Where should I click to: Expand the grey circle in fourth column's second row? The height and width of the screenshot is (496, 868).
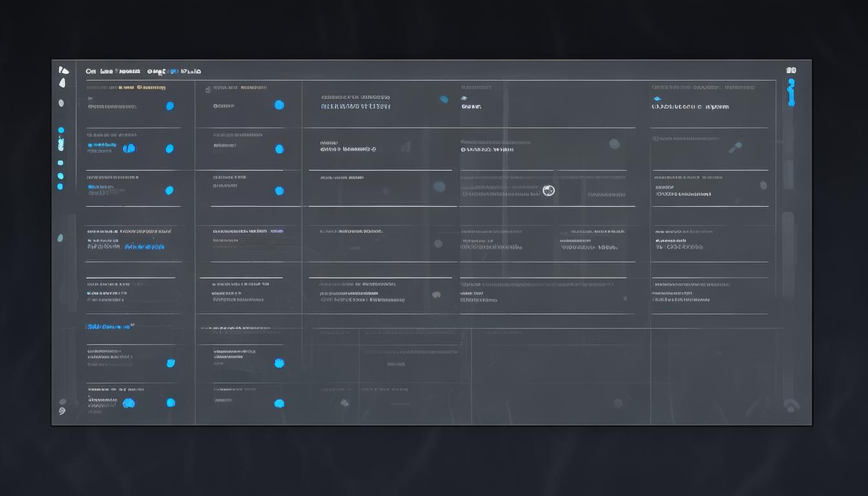coord(614,144)
